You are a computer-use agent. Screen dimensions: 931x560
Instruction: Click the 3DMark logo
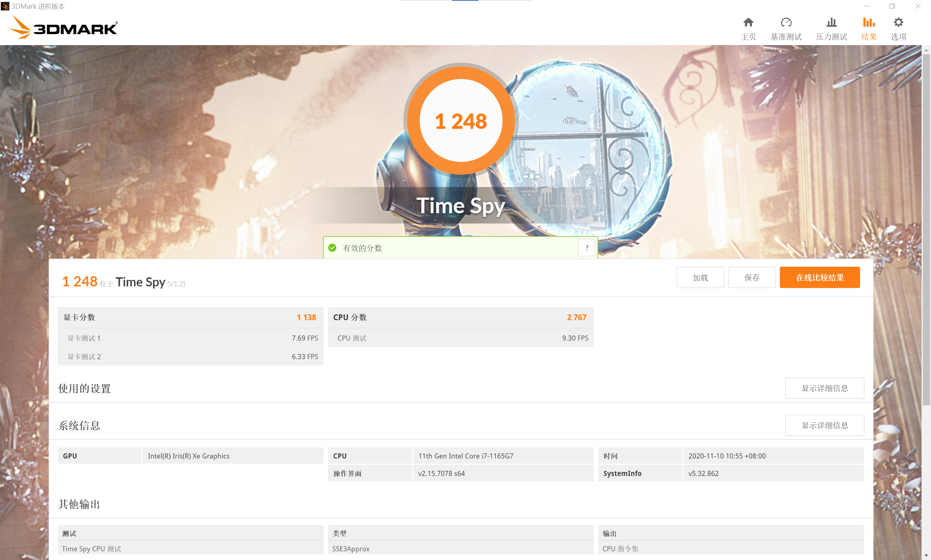(x=63, y=27)
